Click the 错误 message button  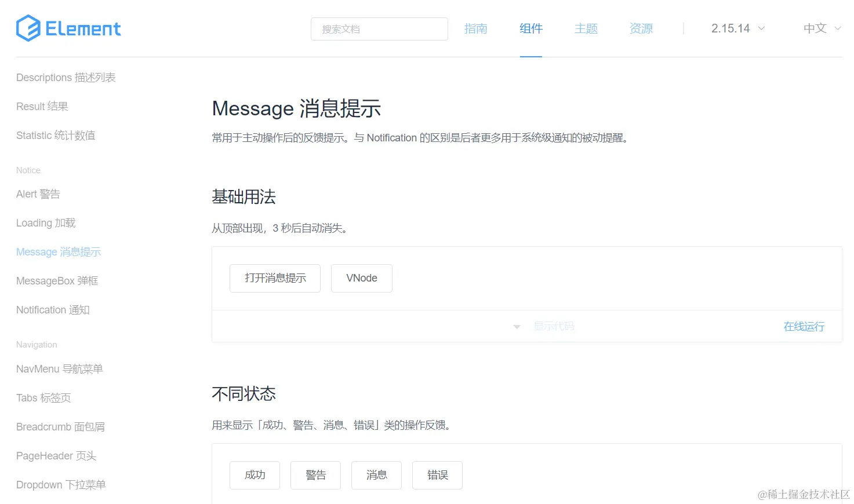[438, 475]
